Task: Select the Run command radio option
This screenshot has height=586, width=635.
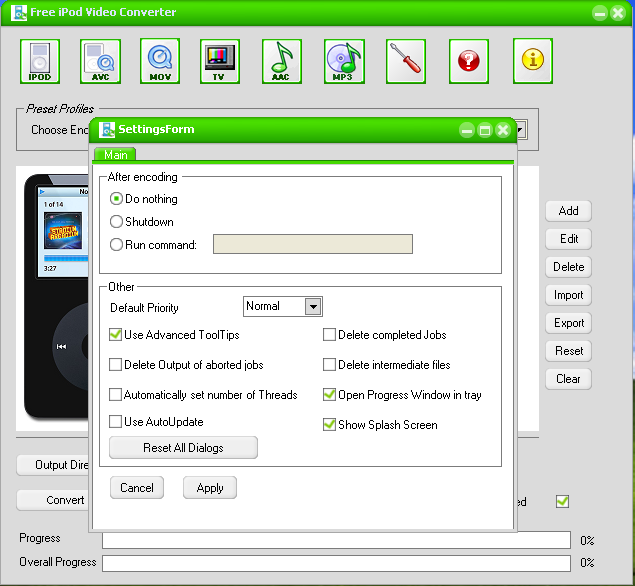Action: (x=116, y=245)
